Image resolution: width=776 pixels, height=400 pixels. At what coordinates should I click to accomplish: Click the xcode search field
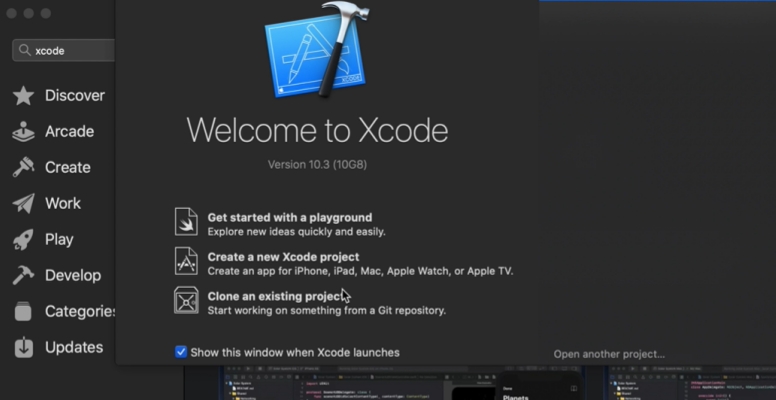tap(64, 50)
